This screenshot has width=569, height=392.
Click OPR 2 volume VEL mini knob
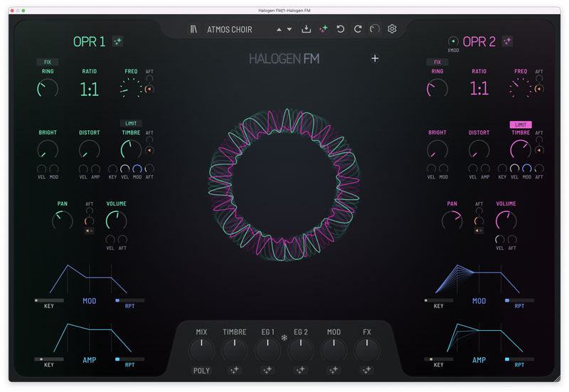click(500, 240)
